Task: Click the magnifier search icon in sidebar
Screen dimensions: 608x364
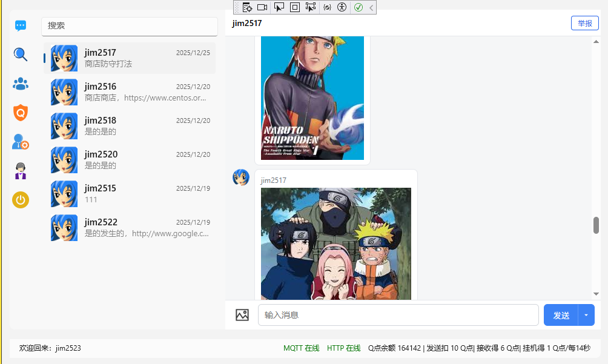Action: 21,55
